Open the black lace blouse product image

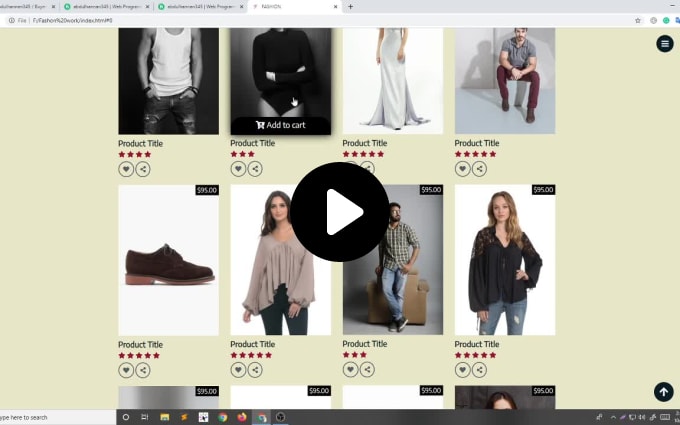tap(505, 260)
